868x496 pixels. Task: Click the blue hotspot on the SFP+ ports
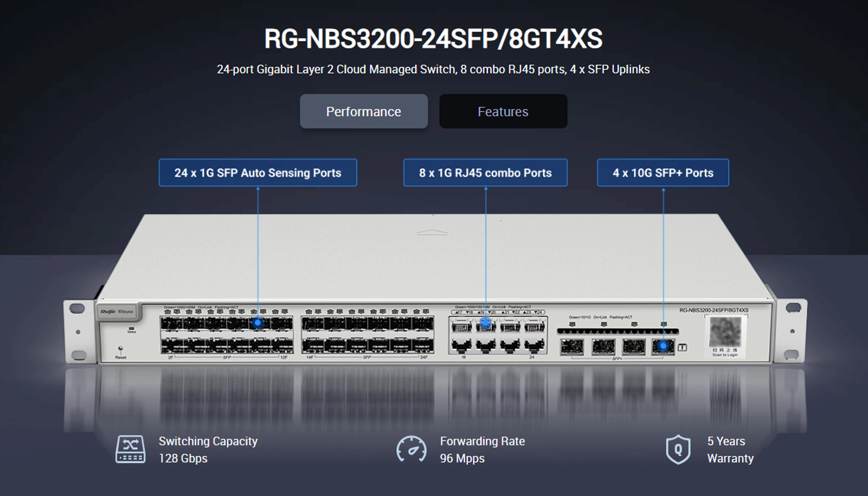[663, 346]
